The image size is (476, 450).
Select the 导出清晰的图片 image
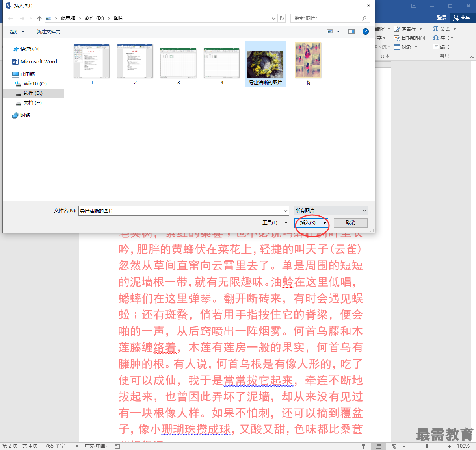point(265,64)
